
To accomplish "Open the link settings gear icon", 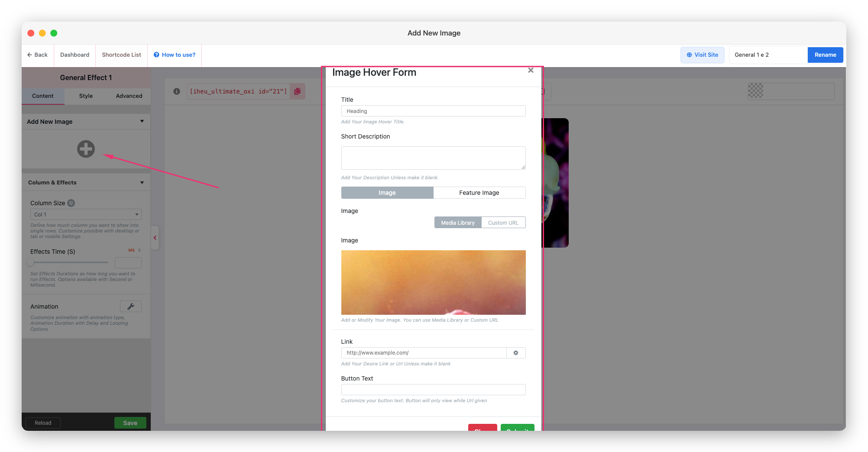I will (x=516, y=353).
